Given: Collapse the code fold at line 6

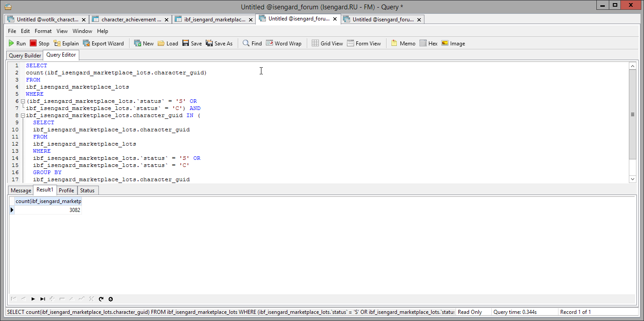Looking at the screenshot, I should click(23, 101).
